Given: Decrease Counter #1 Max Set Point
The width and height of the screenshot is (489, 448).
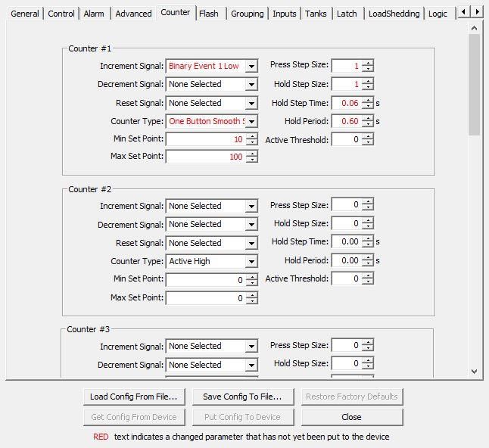Looking at the screenshot, I should tap(252, 160).
